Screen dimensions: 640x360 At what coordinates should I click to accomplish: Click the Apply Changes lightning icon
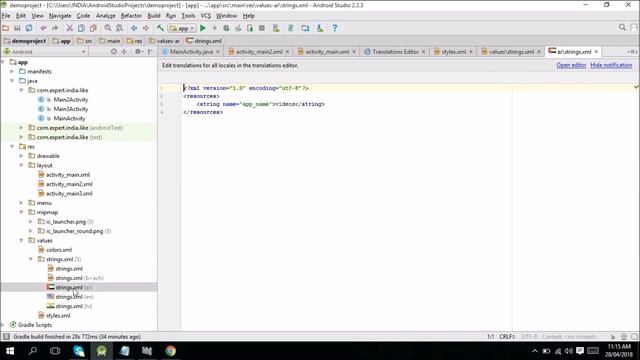(x=215, y=28)
